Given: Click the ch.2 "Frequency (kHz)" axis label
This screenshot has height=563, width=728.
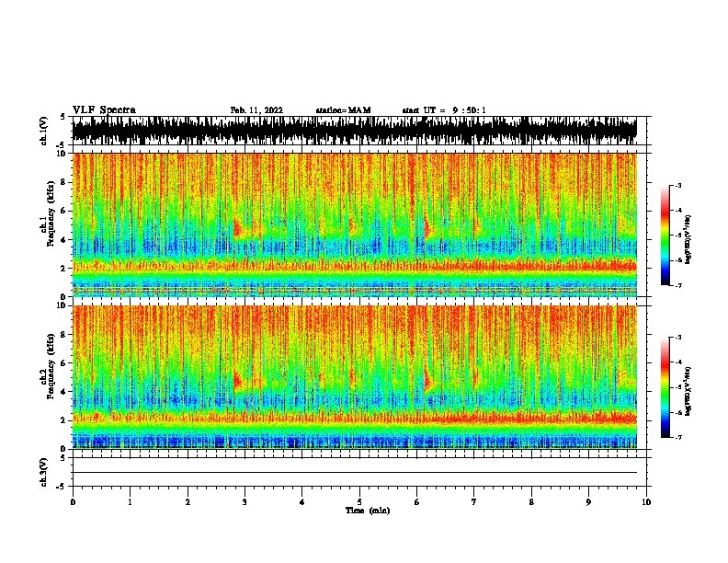Looking at the screenshot, I should coord(51,366).
